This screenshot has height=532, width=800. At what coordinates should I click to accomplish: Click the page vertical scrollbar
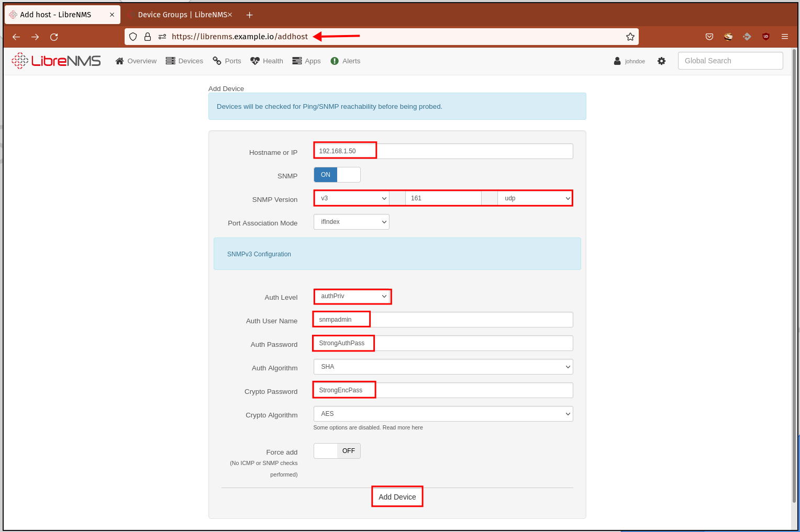tap(794, 276)
